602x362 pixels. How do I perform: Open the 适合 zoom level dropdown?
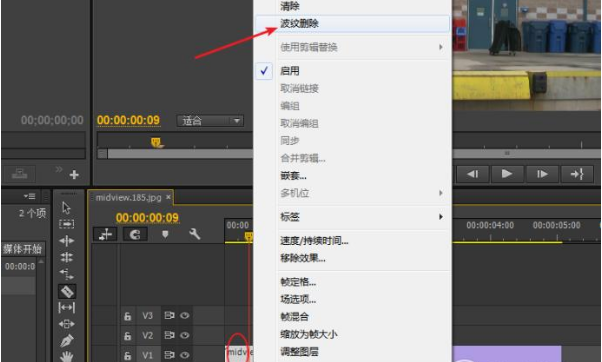210,121
